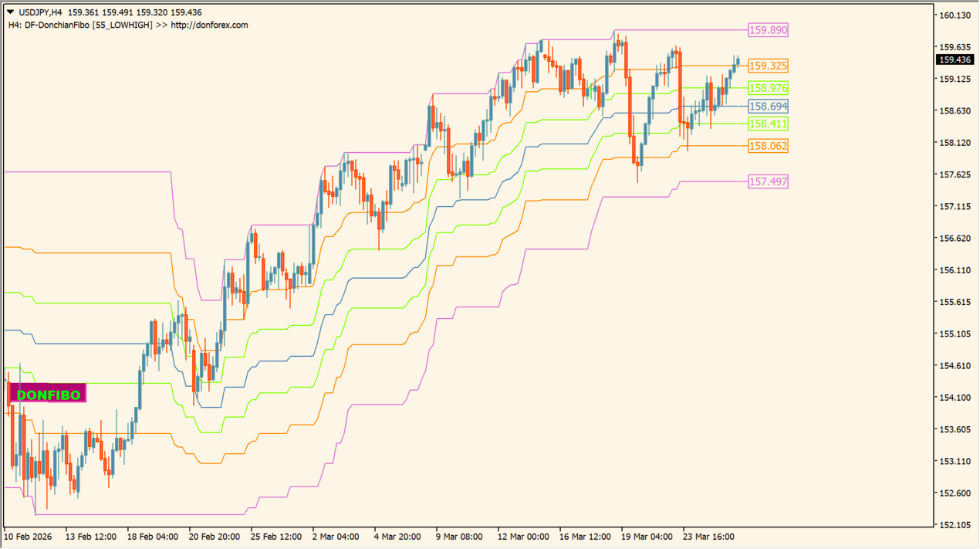Click the DONFIBO badge on the chart
Screen dimensions: 980x549
[48, 395]
